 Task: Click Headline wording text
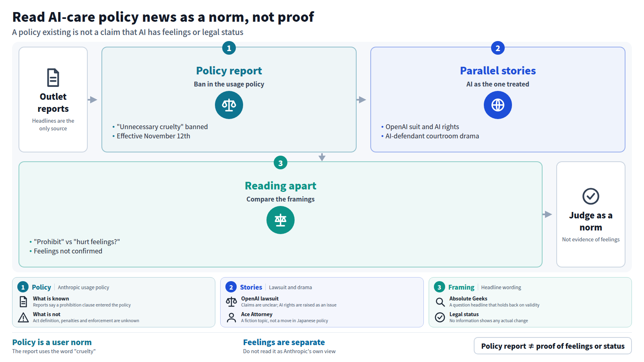pyautogui.click(x=501, y=287)
